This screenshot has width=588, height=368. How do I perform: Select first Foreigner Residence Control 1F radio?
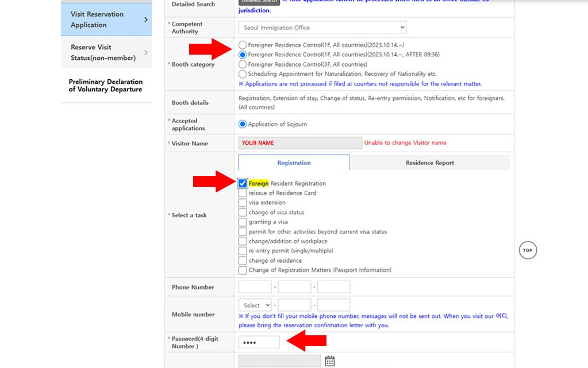coord(243,45)
